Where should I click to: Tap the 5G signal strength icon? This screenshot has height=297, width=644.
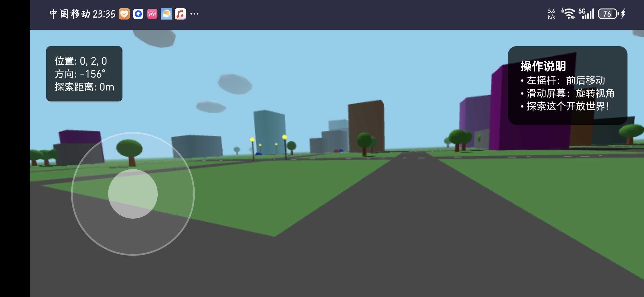coord(586,13)
